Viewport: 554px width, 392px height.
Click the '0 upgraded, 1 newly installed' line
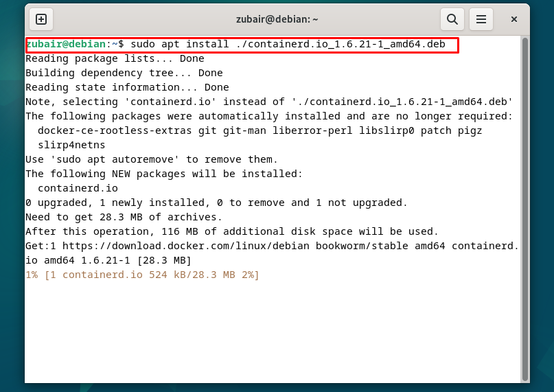point(216,203)
